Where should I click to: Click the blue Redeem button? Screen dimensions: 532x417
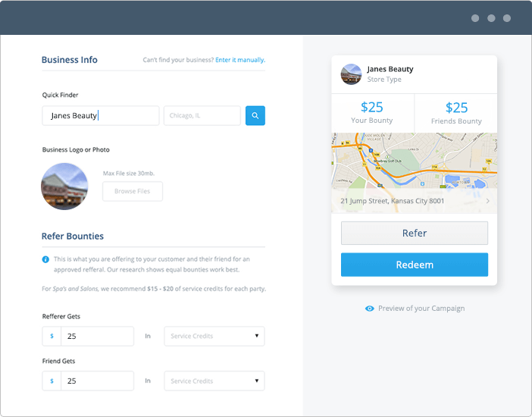[x=415, y=265]
